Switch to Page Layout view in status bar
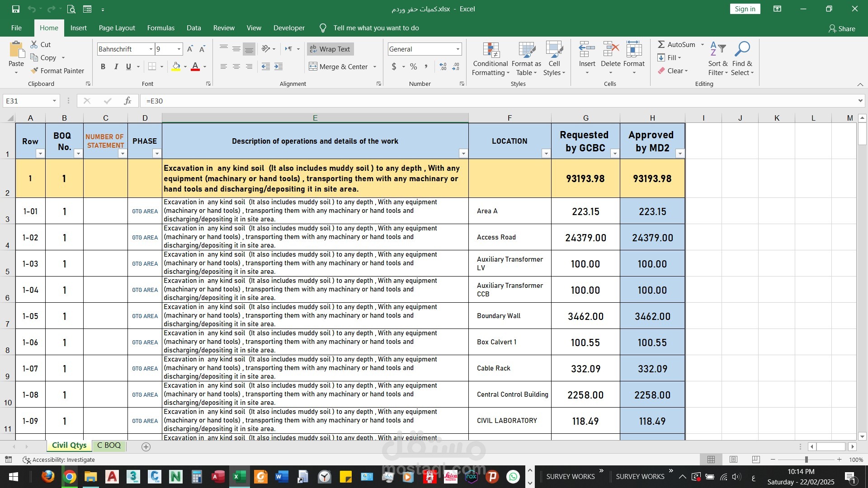 pos(733,460)
